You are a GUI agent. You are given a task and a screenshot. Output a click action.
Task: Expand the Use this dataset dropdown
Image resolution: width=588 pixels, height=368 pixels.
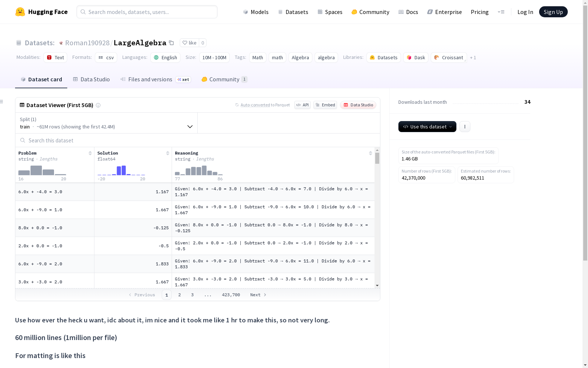pos(427,127)
